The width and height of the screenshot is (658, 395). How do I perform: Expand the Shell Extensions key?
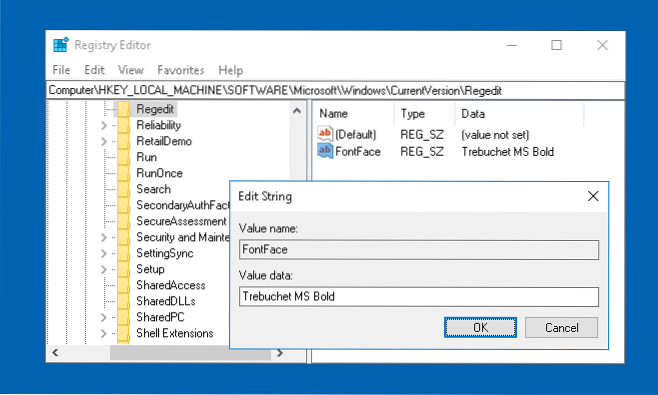click(104, 334)
